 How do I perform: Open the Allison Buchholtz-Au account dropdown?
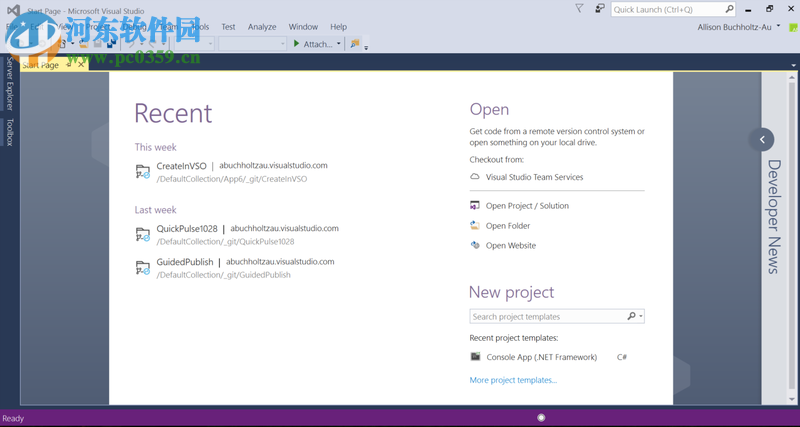tap(779, 26)
